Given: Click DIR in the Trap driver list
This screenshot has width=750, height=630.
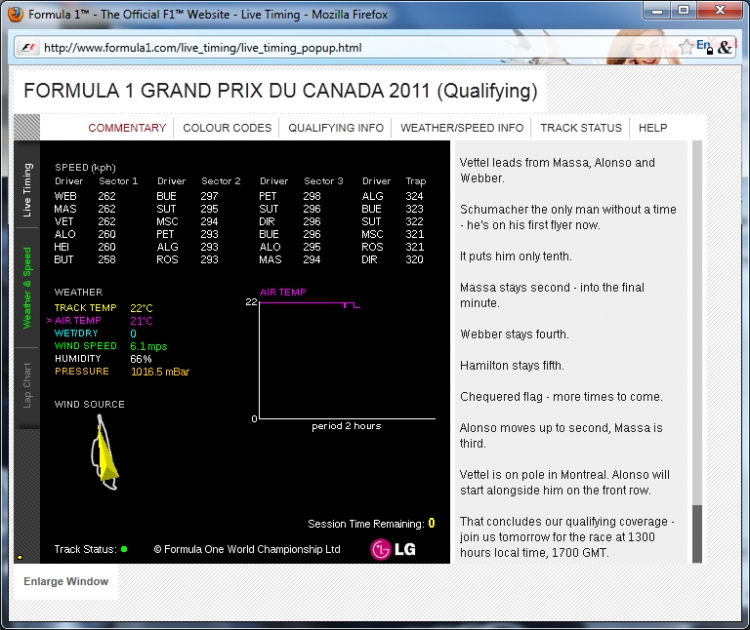Looking at the screenshot, I should tap(370, 260).
